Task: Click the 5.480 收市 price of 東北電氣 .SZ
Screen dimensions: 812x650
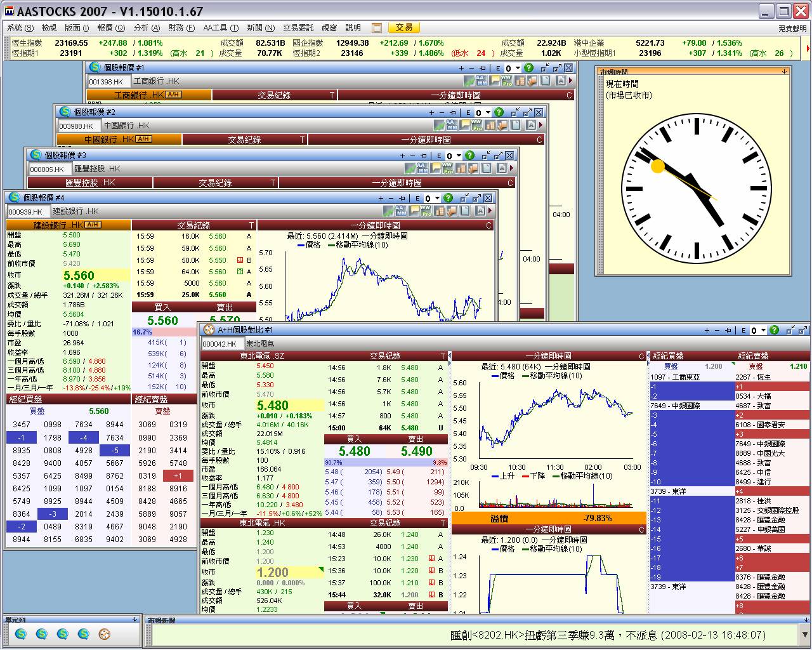Action: (x=272, y=406)
